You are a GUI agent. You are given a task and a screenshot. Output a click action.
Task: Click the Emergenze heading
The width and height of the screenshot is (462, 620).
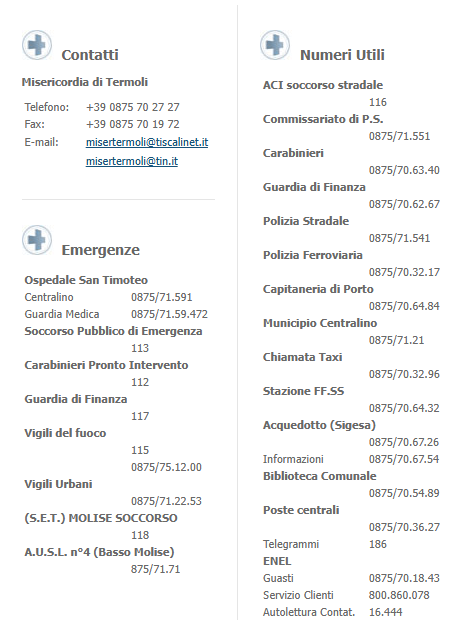[100, 250]
